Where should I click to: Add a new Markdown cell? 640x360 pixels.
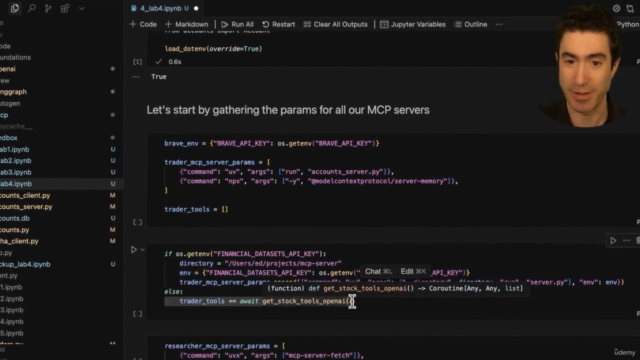pos(187,24)
